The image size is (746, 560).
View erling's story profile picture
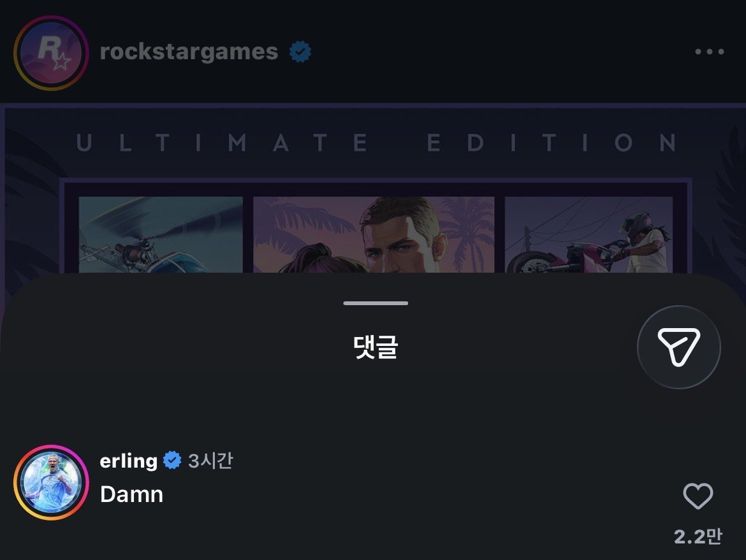click(x=52, y=482)
